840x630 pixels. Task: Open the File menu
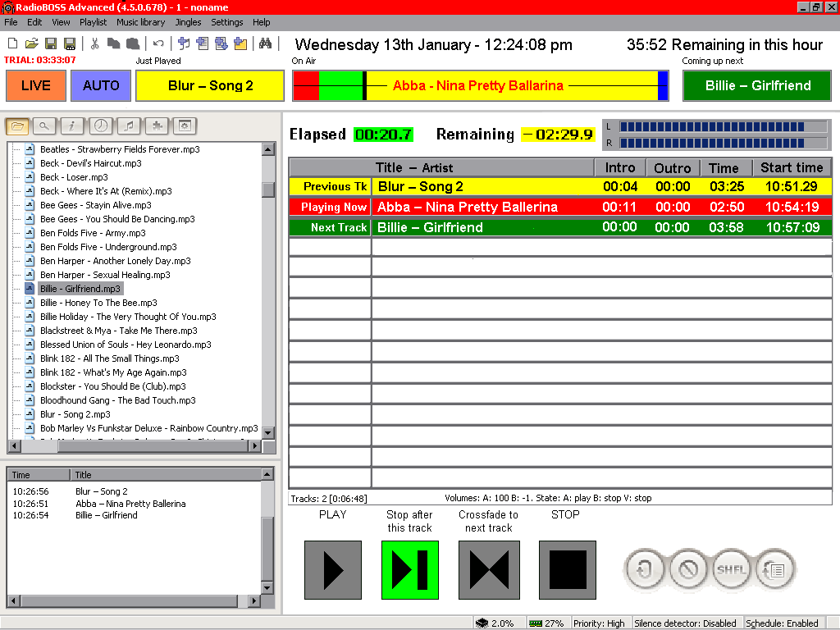point(11,22)
